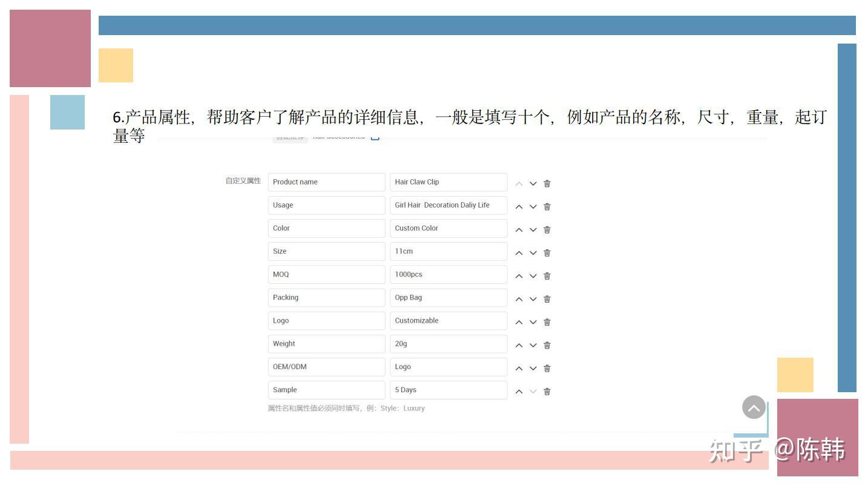The image size is (868, 486).
Task: Edit the MOQ attribute name field
Action: coord(327,274)
